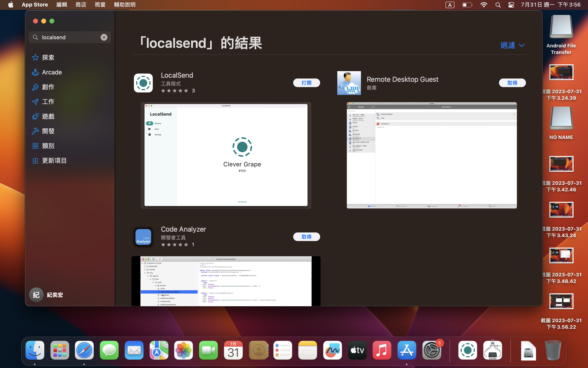Screen dimensions: 588x368
Task: Open Safari from the Dock
Action: pyautogui.click(x=84, y=350)
